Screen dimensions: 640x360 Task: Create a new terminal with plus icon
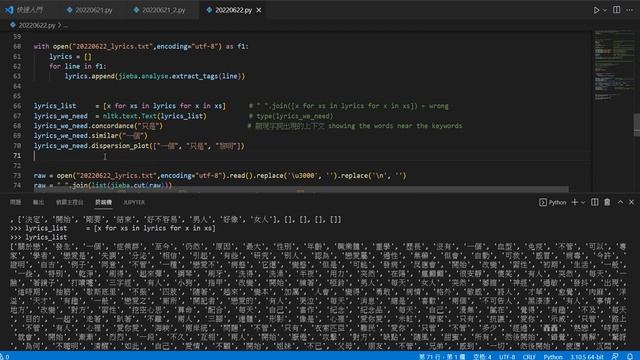point(575,202)
